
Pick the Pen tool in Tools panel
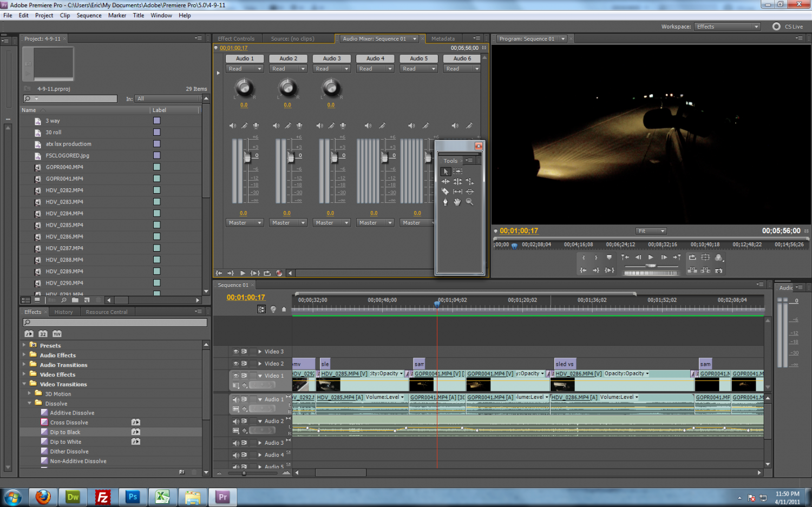pyautogui.click(x=445, y=202)
